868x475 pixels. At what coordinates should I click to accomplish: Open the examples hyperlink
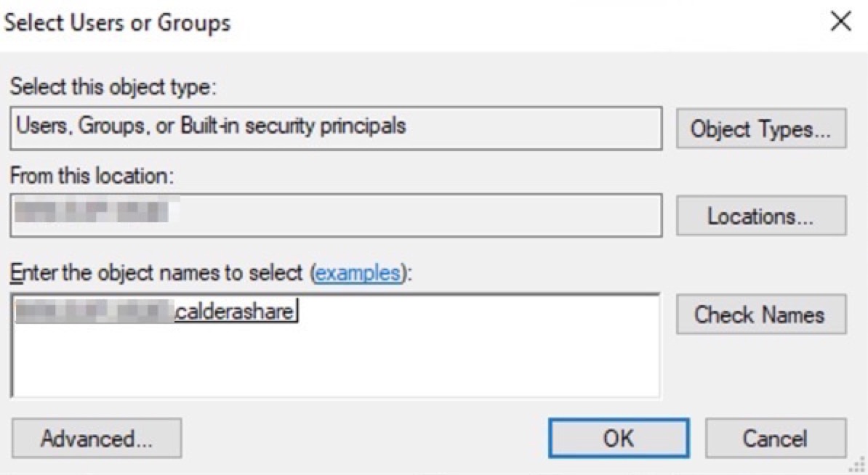pos(358,273)
